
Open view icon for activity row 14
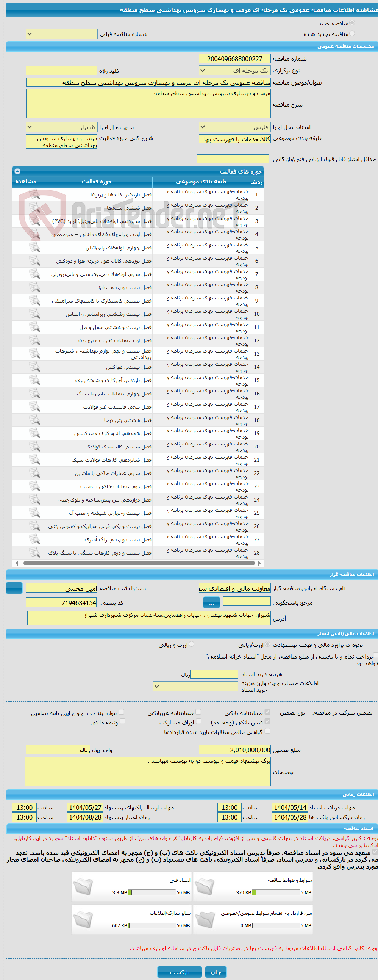pos(34,367)
